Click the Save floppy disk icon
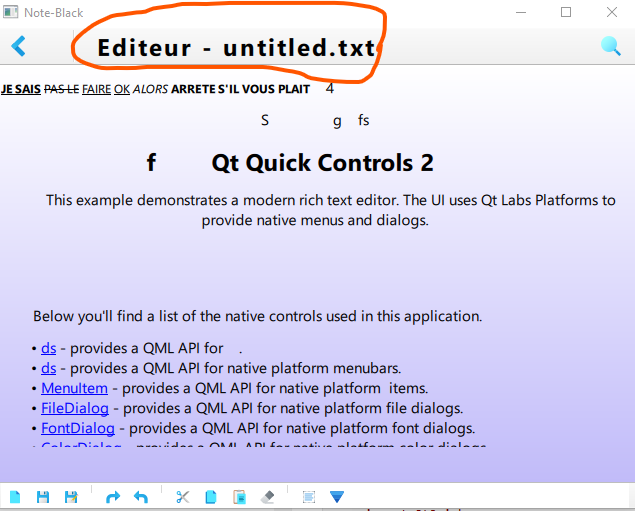Viewport: 635px width, 511px height. coord(43,497)
